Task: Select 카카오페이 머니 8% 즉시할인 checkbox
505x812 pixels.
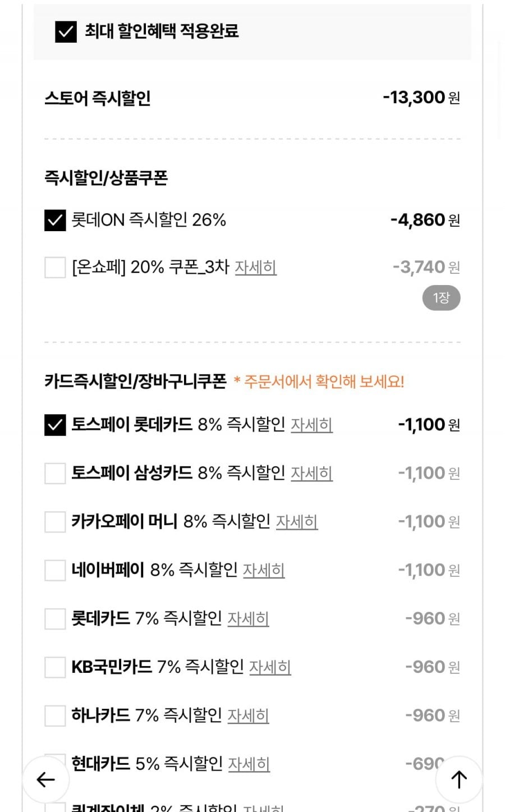Action: [x=55, y=521]
